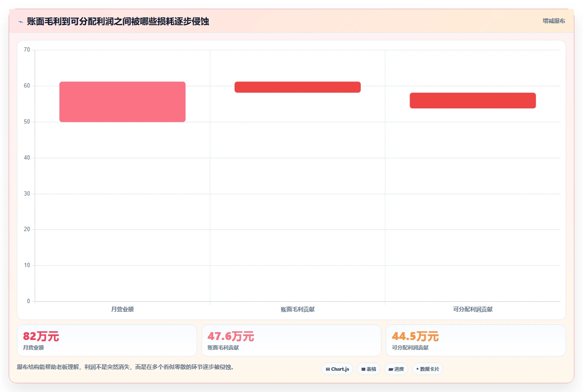Click the x-axis label 月营业额

tap(122, 309)
